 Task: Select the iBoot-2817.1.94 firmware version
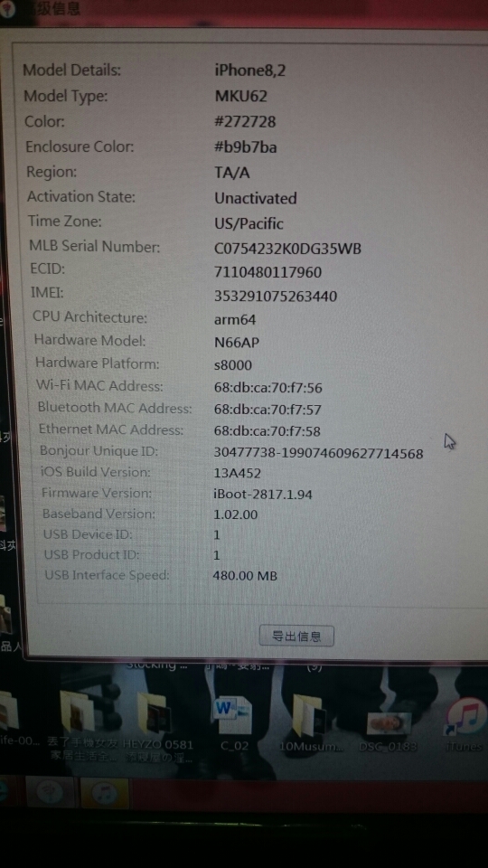click(263, 495)
